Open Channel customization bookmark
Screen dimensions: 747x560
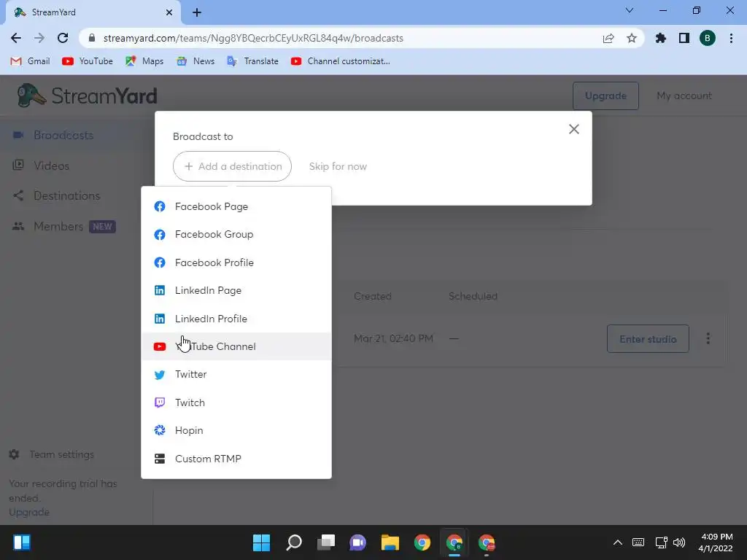tap(341, 61)
